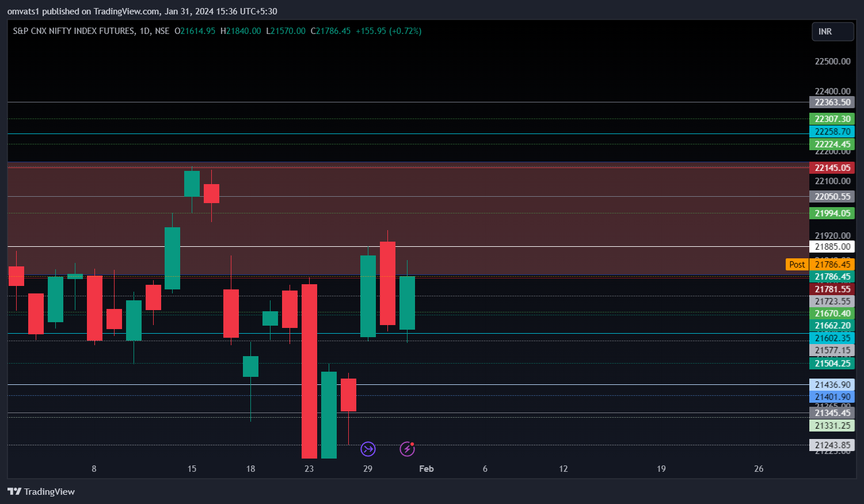Click the NSE exchange label in legend
Viewport: 864px width, 504px height.
click(x=162, y=31)
